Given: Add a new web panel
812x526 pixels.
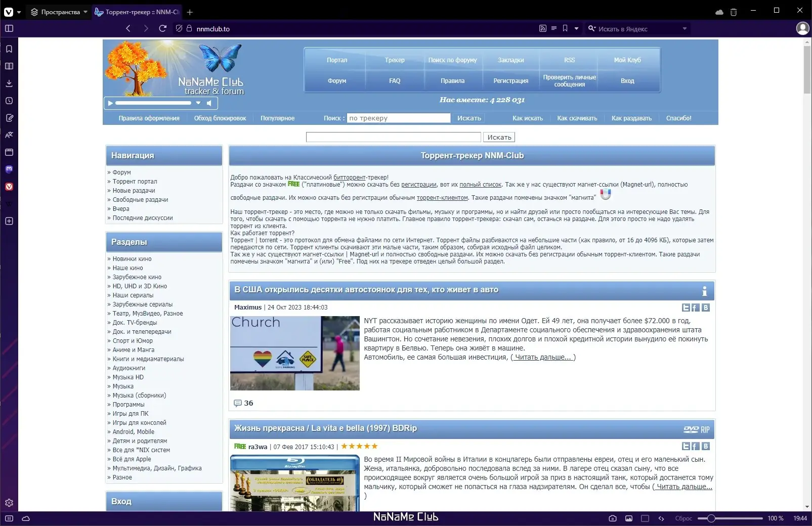Looking at the screenshot, I should (9, 221).
